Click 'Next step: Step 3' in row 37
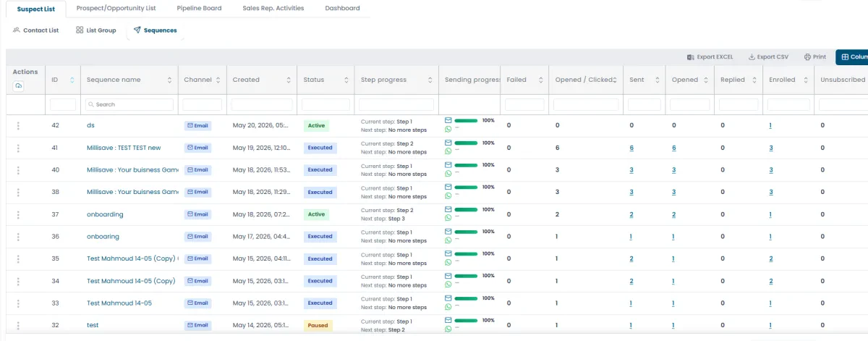The image size is (868, 341). pos(383,219)
